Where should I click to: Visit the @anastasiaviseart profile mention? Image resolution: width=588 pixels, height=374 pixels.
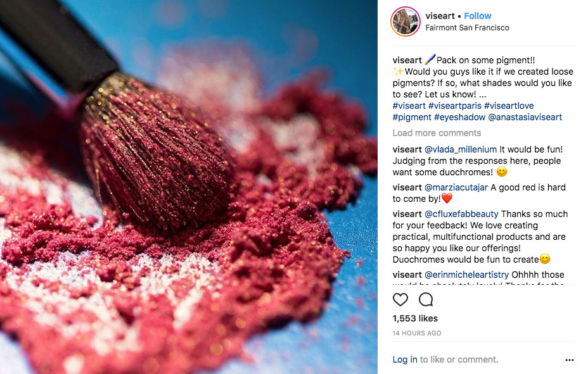point(525,117)
